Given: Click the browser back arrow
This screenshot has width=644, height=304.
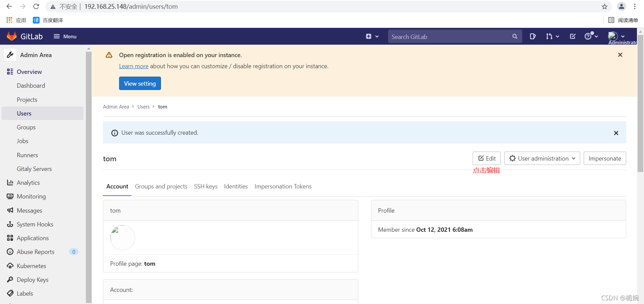Looking at the screenshot, I should tap(9, 6).
